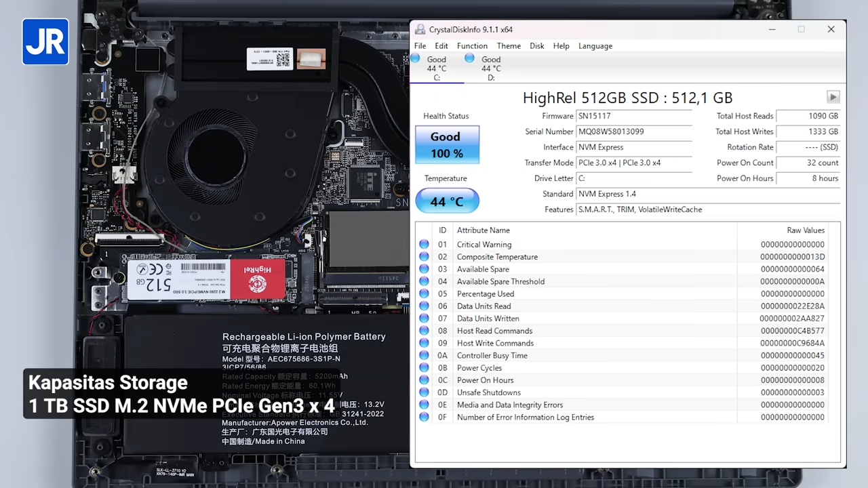Click the 44 °C temperature button
The height and width of the screenshot is (488, 868).
pos(447,201)
